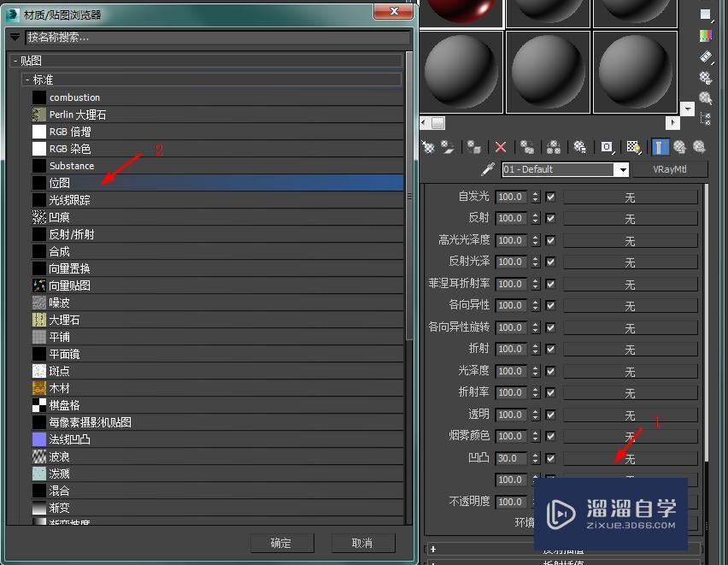Click the red X reset material icon
Screen dimensions: 728x565
501,147
